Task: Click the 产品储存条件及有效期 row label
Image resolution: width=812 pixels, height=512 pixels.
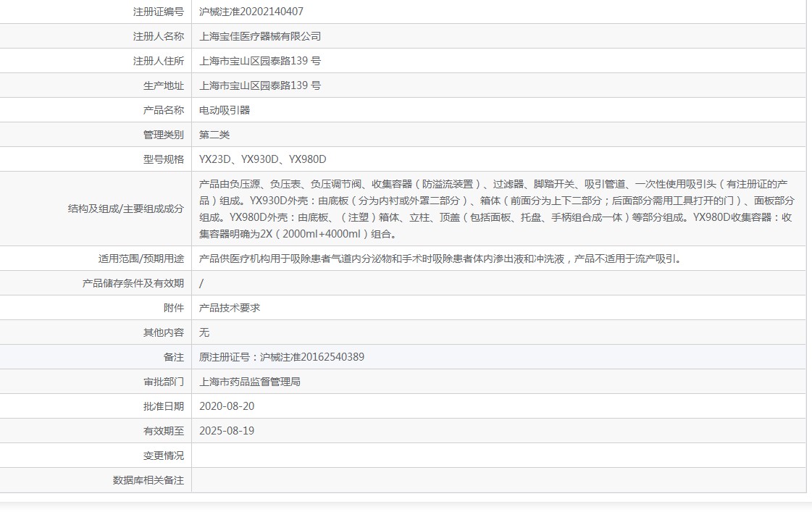Action: 133,283
